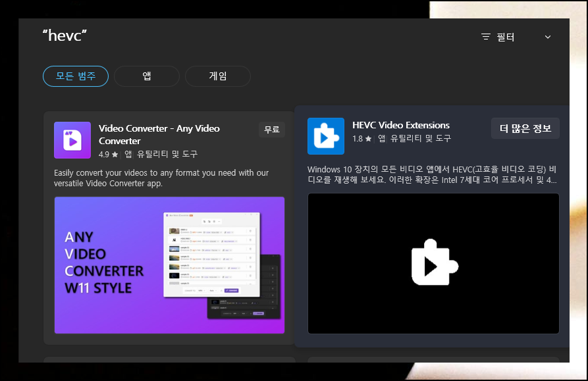The width and height of the screenshot is (588, 381).
Task: Click the HEVC Windows 10 장치 description text
Action: tap(432, 174)
